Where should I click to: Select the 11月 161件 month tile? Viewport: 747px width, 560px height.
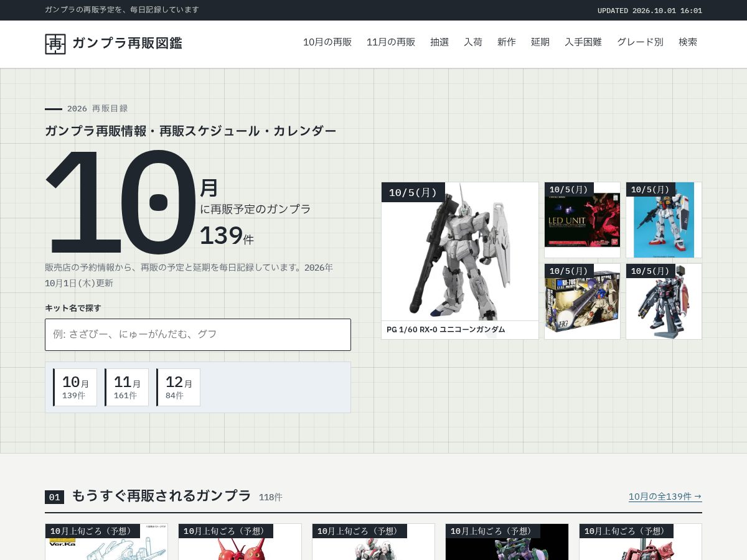point(126,387)
